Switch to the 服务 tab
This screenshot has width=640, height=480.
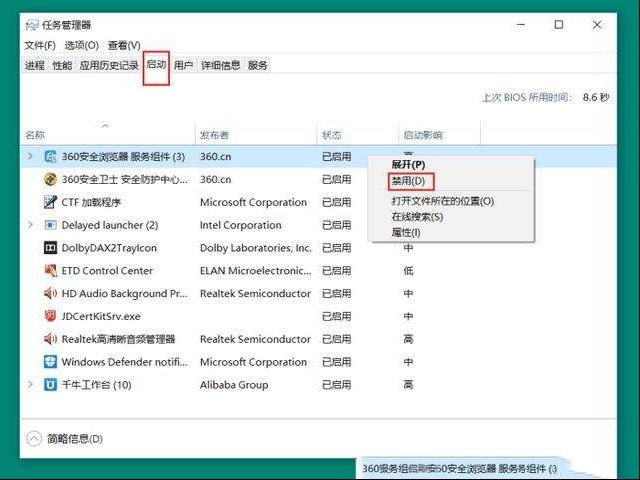[x=258, y=65]
